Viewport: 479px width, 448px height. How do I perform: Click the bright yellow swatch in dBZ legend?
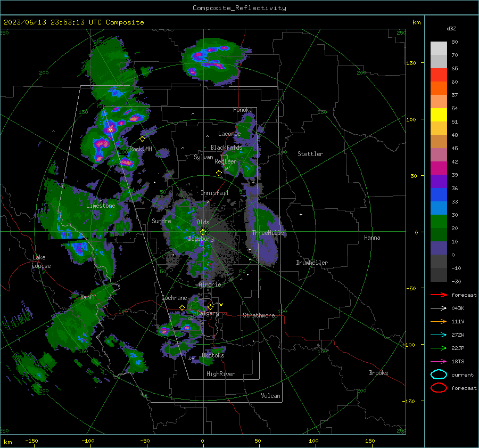click(x=439, y=115)
